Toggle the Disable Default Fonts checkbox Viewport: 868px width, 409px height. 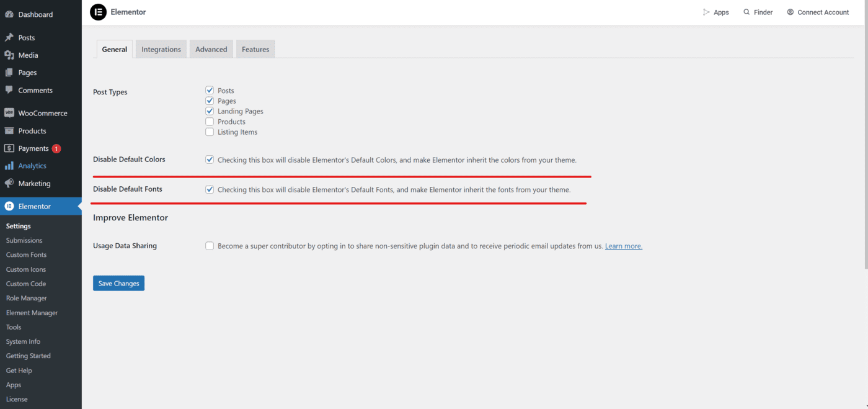pyautogui.click(x=210, y=189)
